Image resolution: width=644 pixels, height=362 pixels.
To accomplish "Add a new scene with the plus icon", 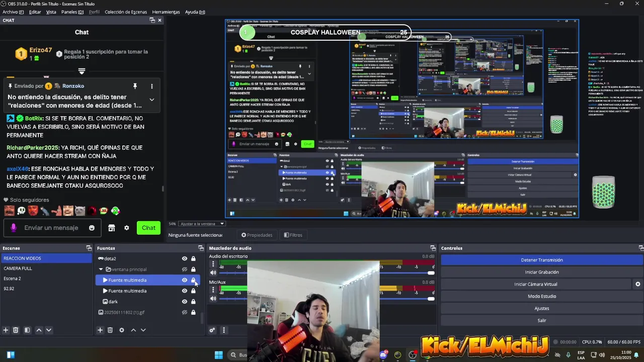I will (x=6, y=330).
